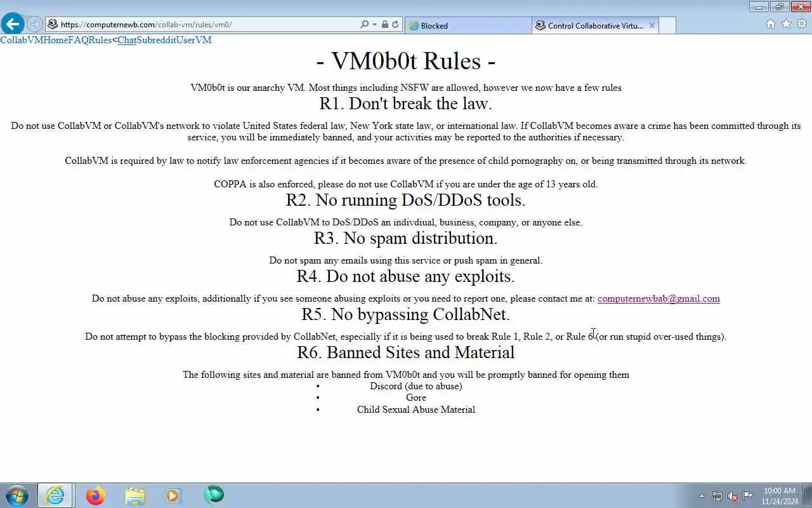Restore down the Internet Explorer window
This screenshot has height=508, width=812.
pyautogui.click(x=779, y=7)
